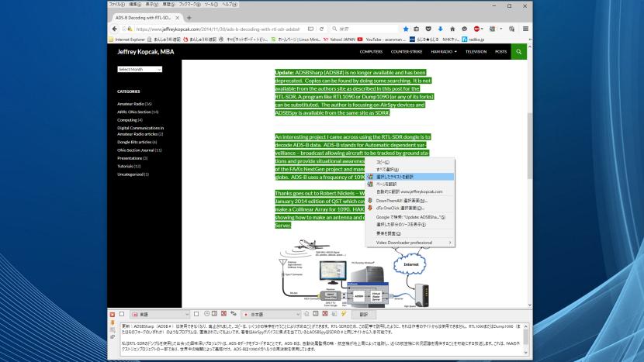The height and width of the screenshot is (362, 644).
Task: Click the blue bookmark star icon
Action: pyautogui.click(x=406, y=29)
